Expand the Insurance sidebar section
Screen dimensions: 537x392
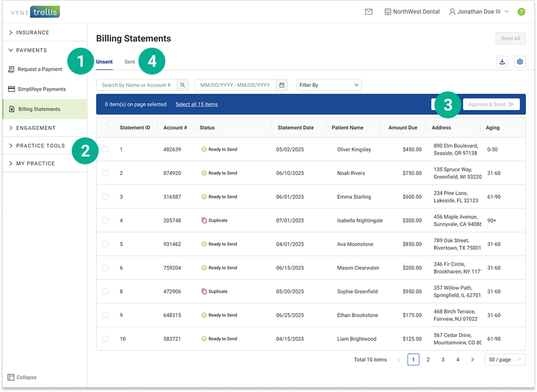(x=33, y=33)
